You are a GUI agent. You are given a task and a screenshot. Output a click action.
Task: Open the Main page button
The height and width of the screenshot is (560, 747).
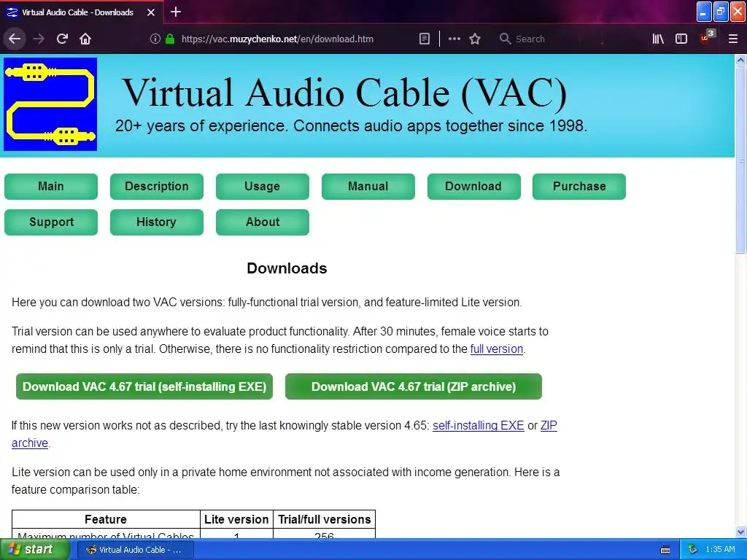[x=51, y=186]
